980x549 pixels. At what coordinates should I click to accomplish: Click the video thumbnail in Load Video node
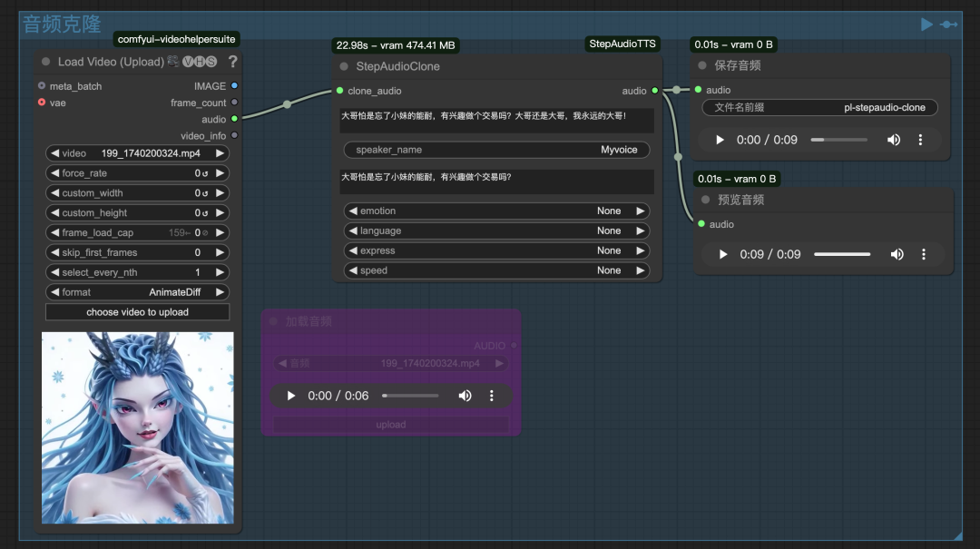[137, 428]
